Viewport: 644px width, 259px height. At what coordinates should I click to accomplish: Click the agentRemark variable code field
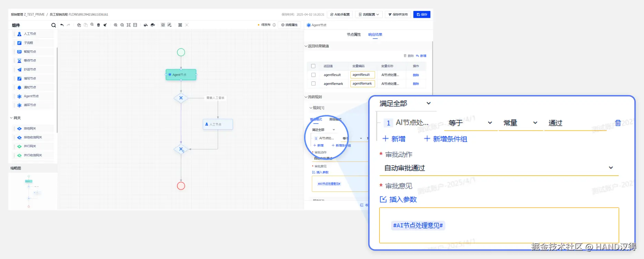(x=363, y=84)
